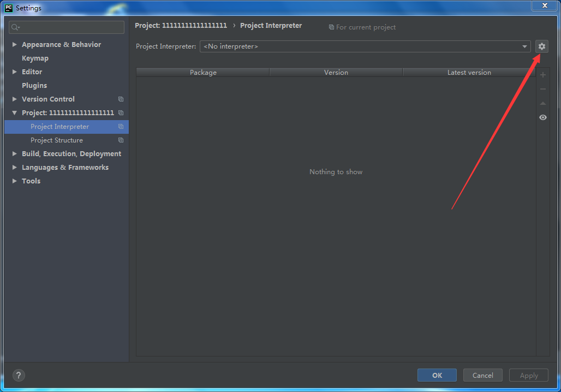Click the Cancel button
This screenshot has height=392, width=561.
pos(482,375)
